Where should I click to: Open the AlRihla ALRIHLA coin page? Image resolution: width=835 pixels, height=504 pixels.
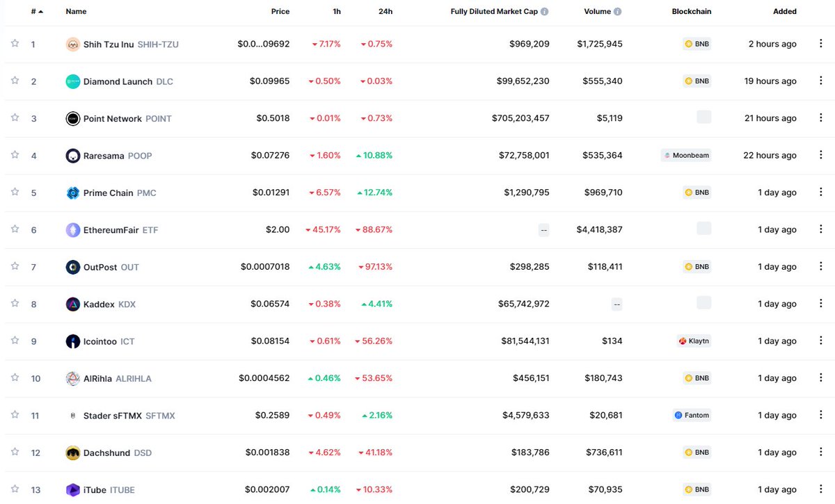coord(118,379)
